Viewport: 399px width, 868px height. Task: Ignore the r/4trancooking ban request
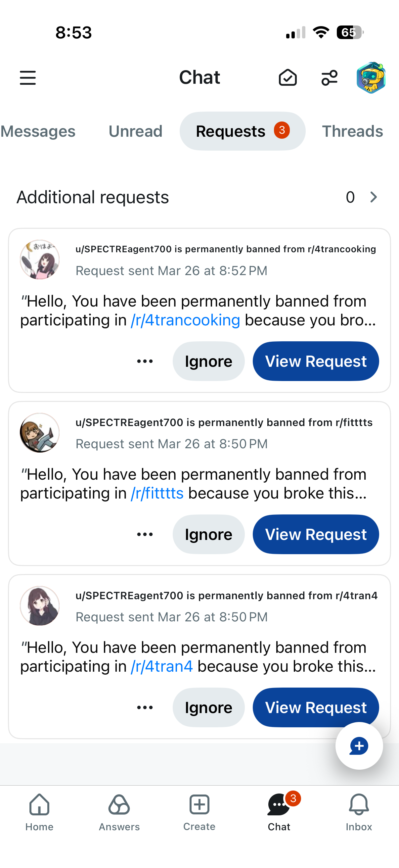click(208, 361)
